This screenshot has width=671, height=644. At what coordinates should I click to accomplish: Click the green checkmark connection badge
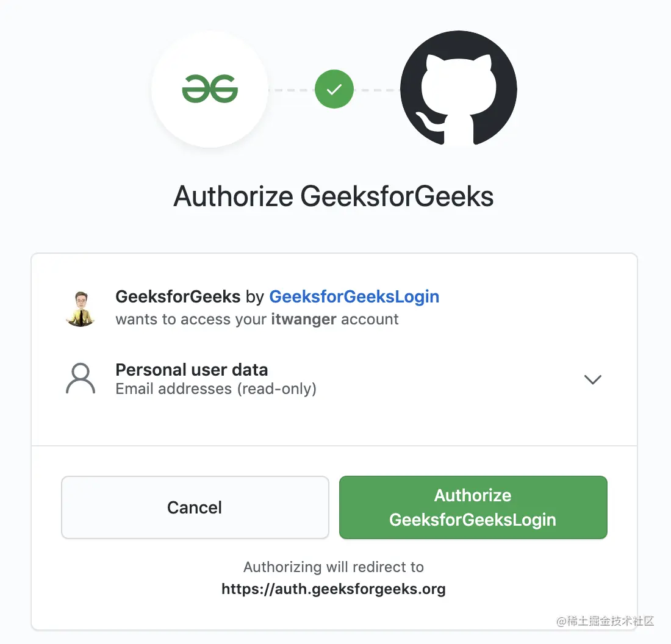point(334,89)
